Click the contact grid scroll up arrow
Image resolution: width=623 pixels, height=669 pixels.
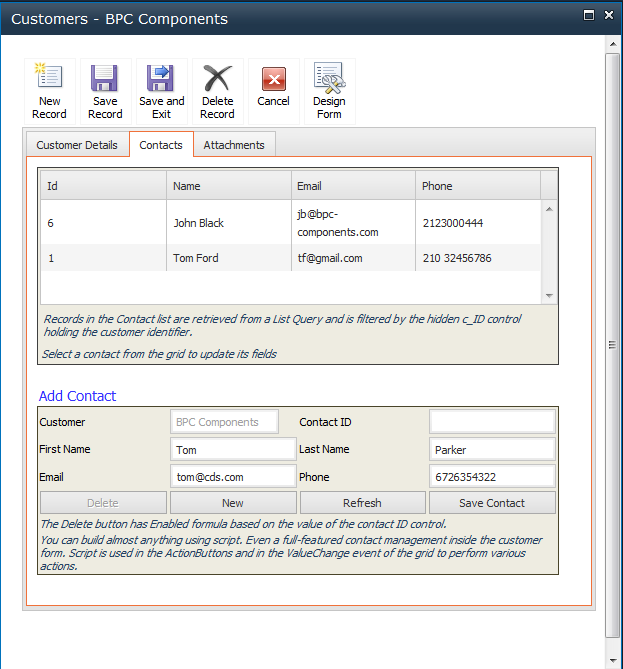(x=549, y=209)
